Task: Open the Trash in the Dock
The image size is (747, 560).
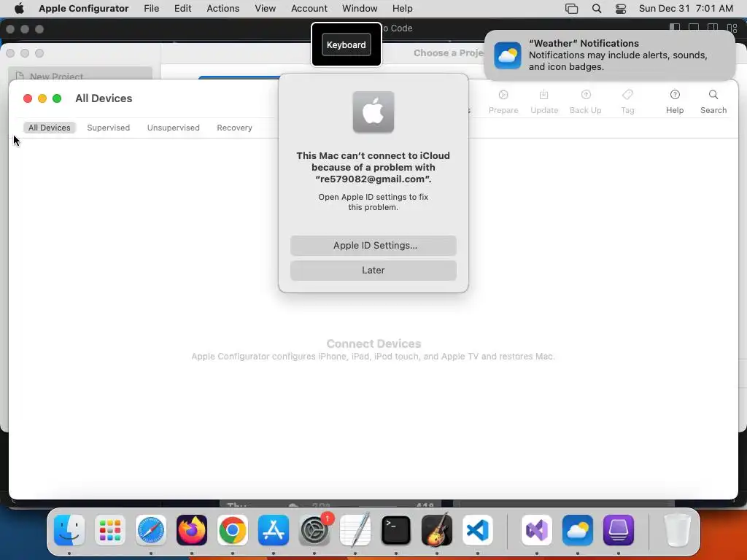Action: 677,530
